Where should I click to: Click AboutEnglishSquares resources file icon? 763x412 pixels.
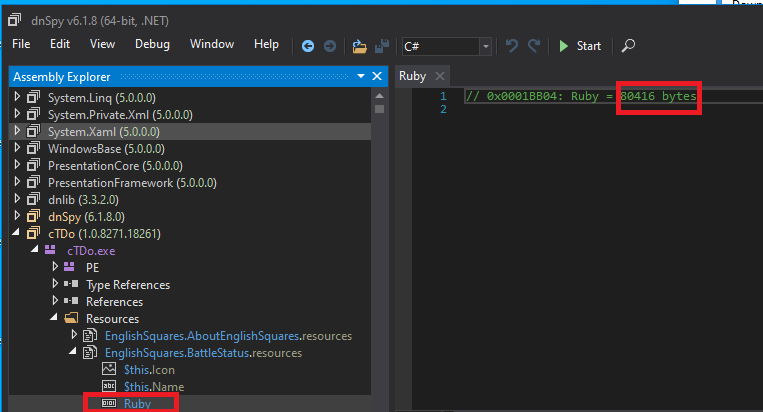pyautogui.click(x=90, y=335)
